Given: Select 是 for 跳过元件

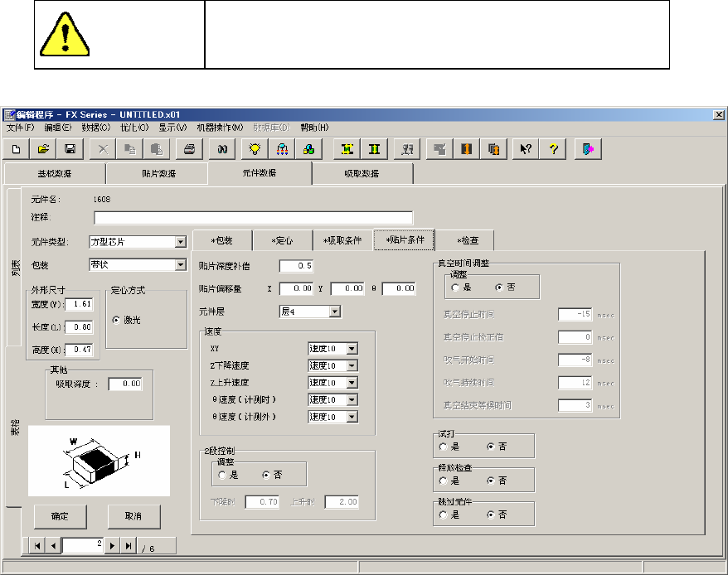Looking at the screenshot, I should (x=444, y=515).
